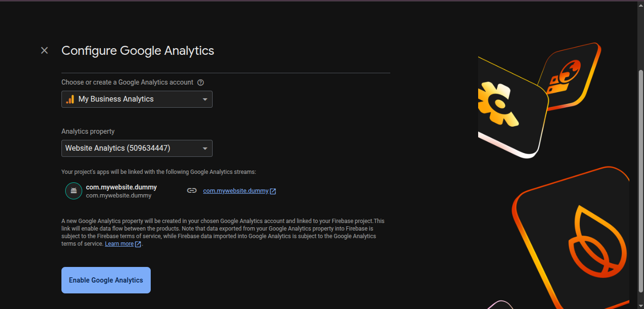Click the chain link icon between streams
This screenshot has height=309, width=644.
pyautogui.click(x=191, y=191)
